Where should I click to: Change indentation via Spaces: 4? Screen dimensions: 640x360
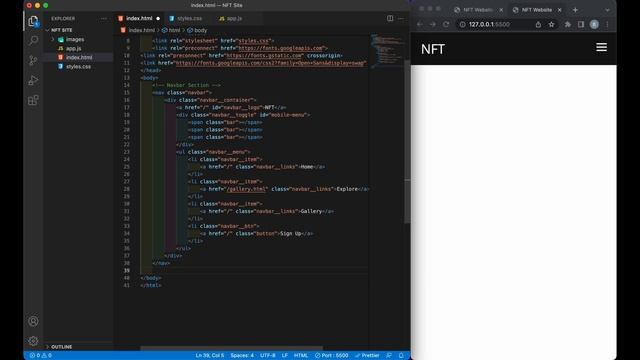(x=242, y=356)
